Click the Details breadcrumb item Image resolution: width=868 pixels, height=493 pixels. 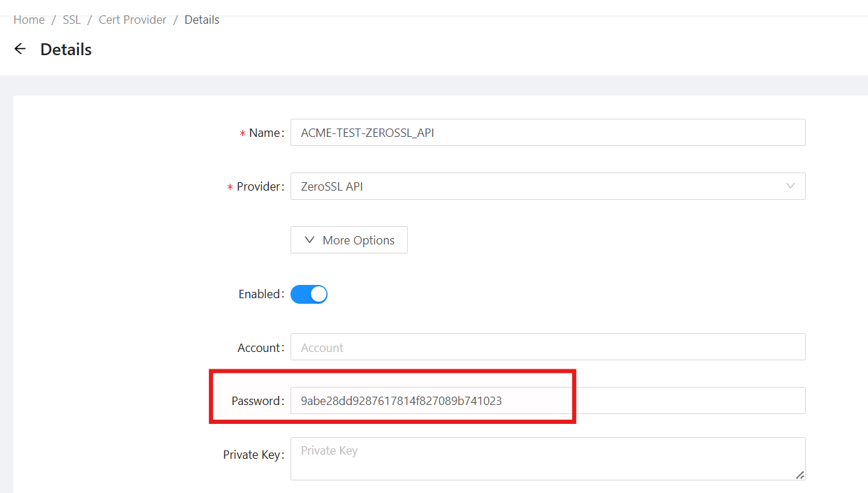point(202,20)
